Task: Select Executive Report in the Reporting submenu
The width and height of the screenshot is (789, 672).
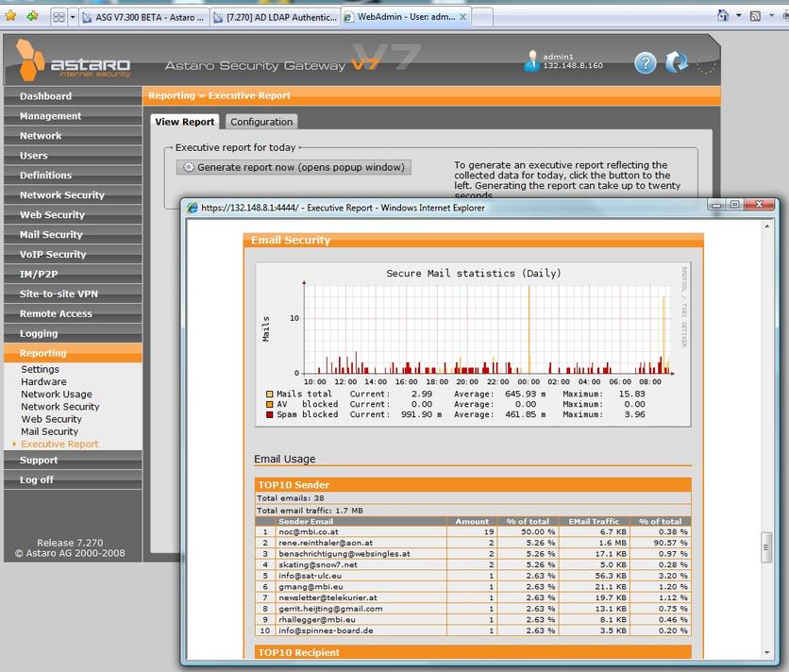Action: click(59, 444)
